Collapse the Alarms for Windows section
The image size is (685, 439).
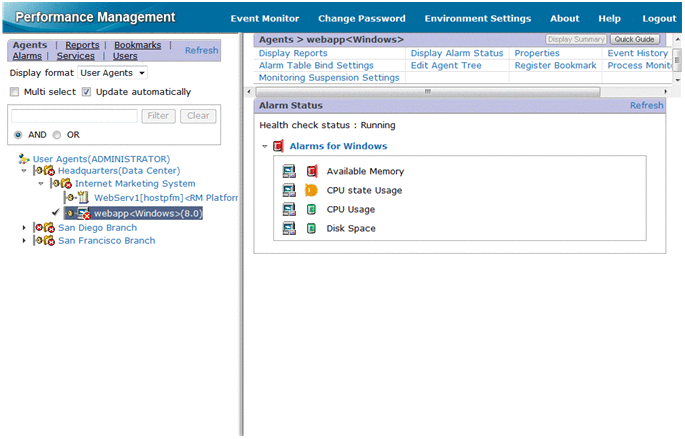pyautogui.click(x=265, y=147)
